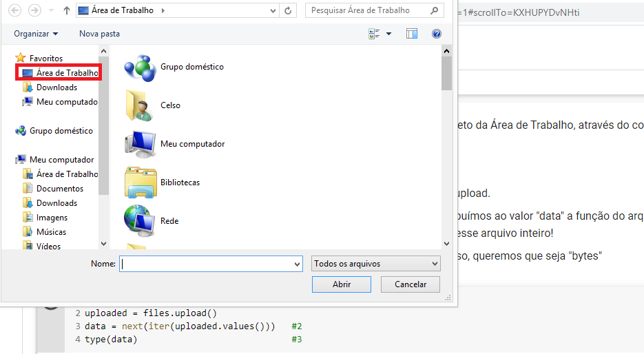
Task: Expand the Nome field dropdown arrow
Action: click(x=297, y=264)
